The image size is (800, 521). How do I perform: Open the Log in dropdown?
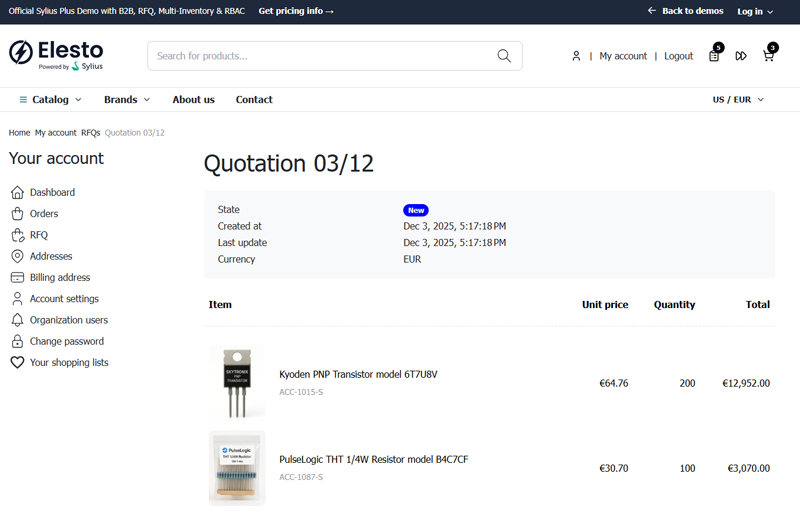(x=755, y=11)
